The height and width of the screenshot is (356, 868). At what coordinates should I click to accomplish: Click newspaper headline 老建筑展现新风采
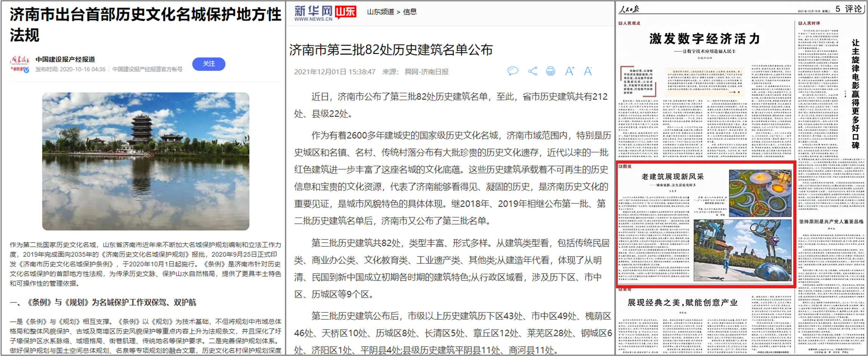[x=672, y=176]
